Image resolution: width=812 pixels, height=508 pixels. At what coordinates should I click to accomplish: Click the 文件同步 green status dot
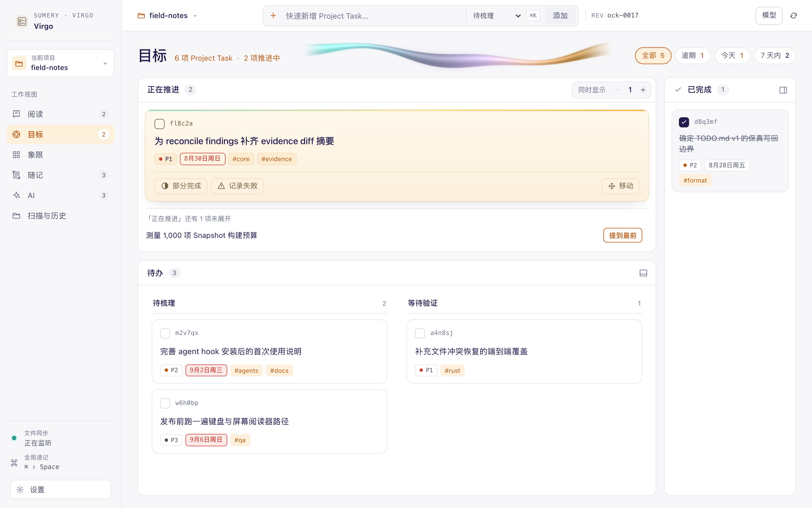[x=14, y=438]
